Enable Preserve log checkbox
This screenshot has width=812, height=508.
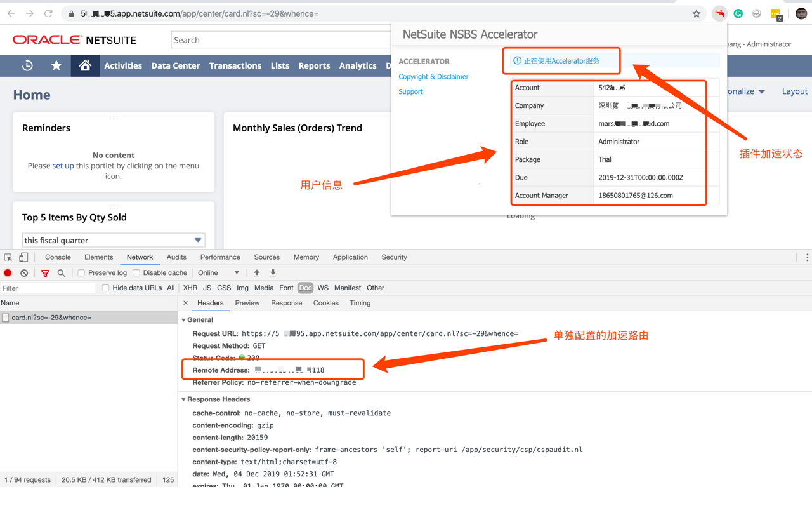coord(81,273)
